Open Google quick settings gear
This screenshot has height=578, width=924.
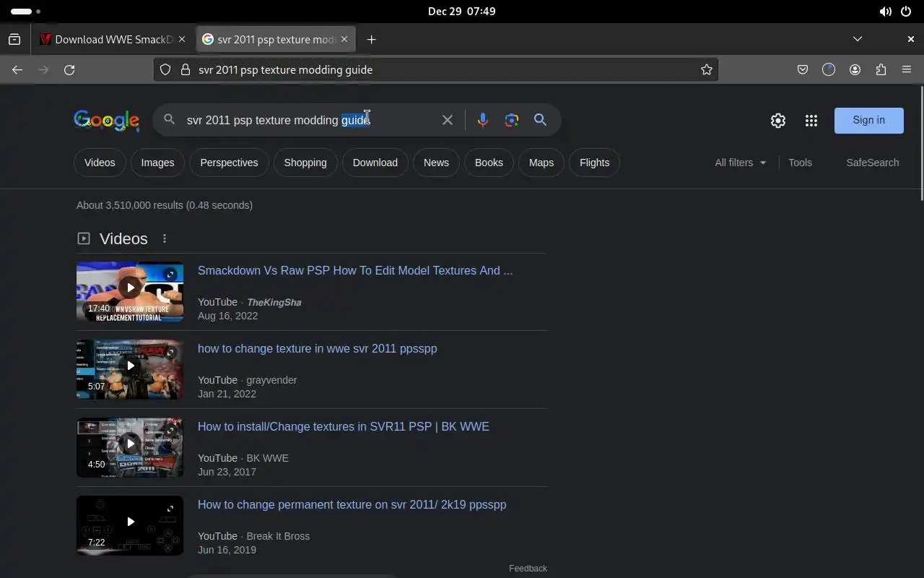pyautogui.click(x=777, y=121)
